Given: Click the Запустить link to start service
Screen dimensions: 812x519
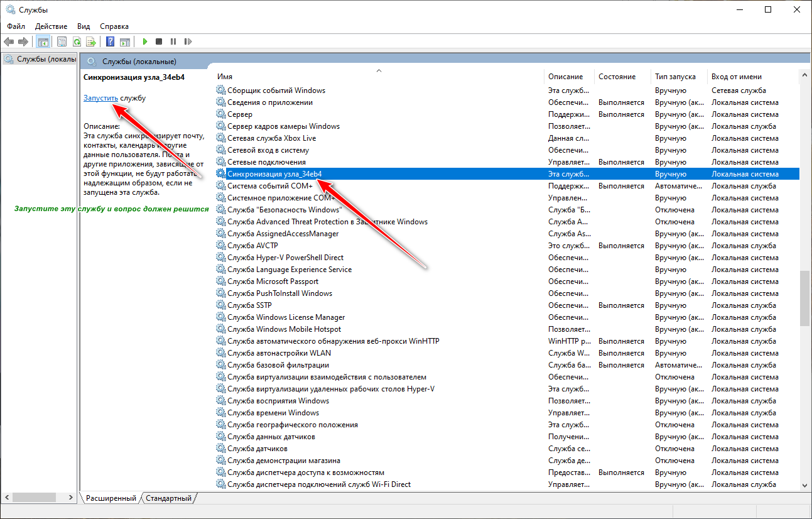Looking at the screenshot, I should [100, 98].
